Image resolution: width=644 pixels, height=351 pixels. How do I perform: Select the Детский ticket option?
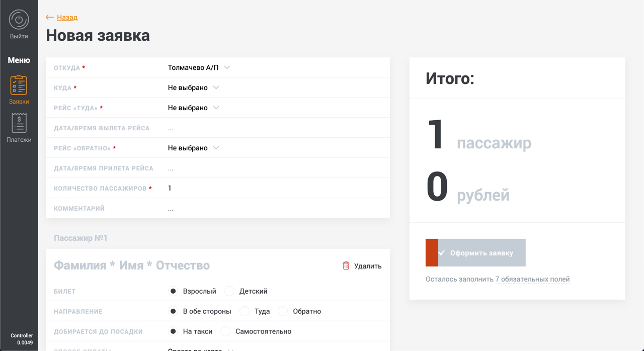click(230, 291)
